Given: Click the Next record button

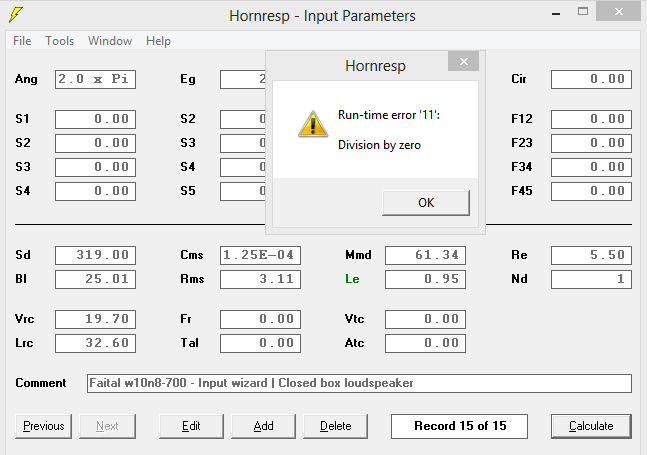Looking at the screenshot, I should tap(107, 426).
